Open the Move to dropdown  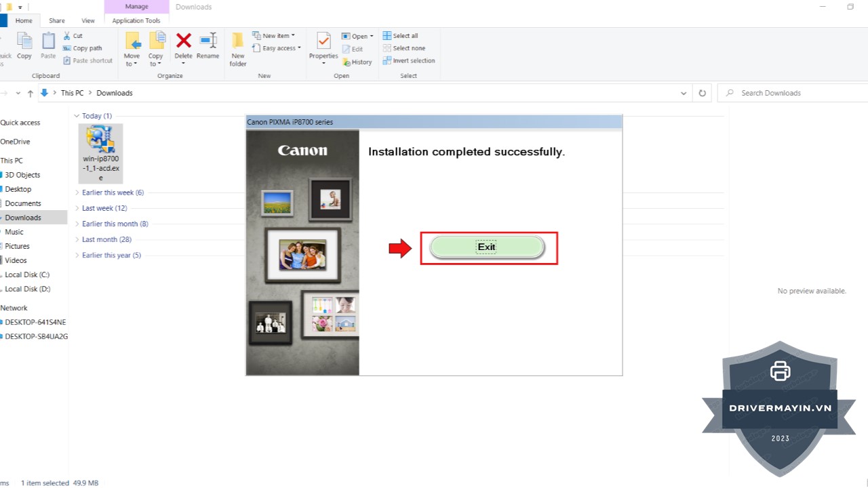coord(132,49)
